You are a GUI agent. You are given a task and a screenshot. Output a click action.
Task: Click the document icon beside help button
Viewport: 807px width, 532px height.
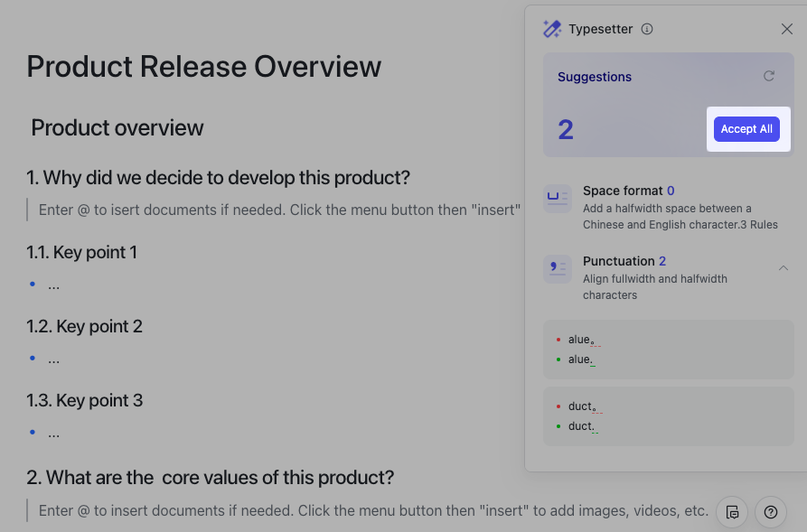732,512
